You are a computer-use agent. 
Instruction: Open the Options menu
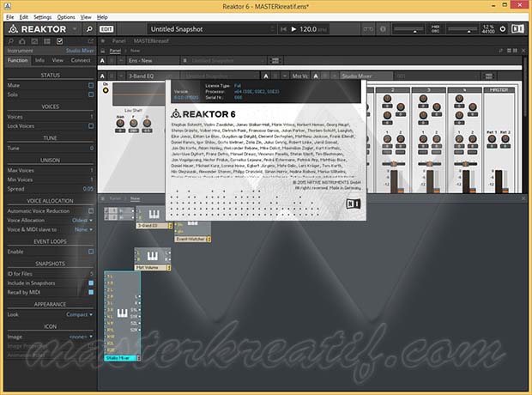click(x=66, y=17)
